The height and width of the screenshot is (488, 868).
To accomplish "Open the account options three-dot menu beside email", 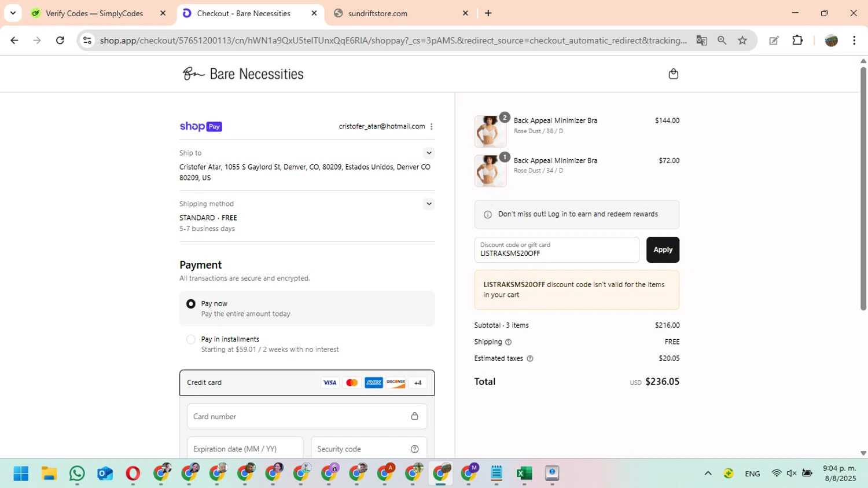I will pos(432,127).
